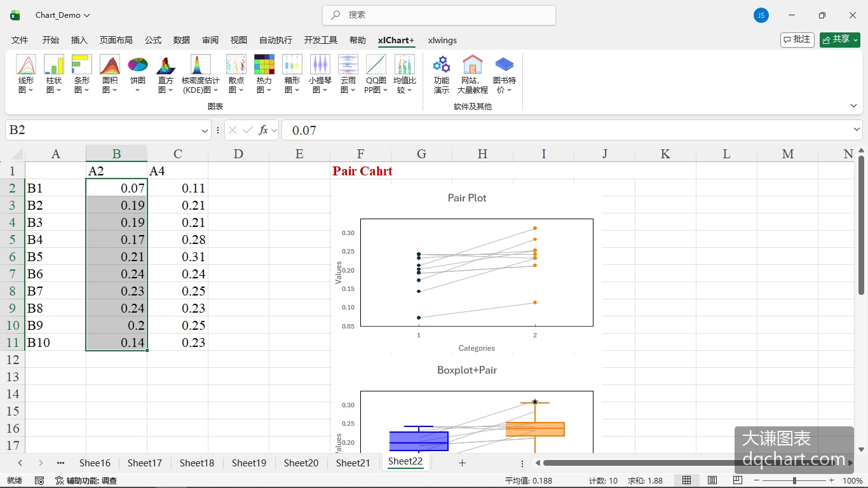Switch to Page Layout view in status bar
Image resolution: width=868 pixels, height=488 pixels.
(712, 480)
